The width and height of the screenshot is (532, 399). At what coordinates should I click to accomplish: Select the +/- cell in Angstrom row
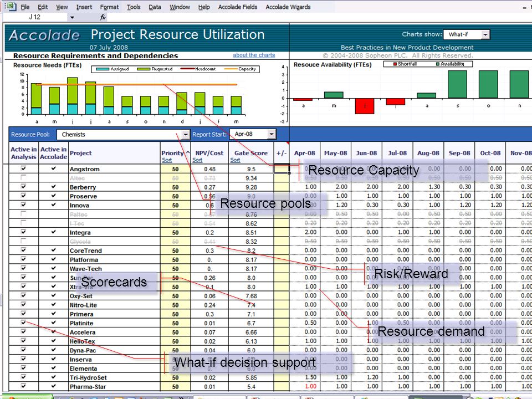pyautogui.click(x=282, y=168)
